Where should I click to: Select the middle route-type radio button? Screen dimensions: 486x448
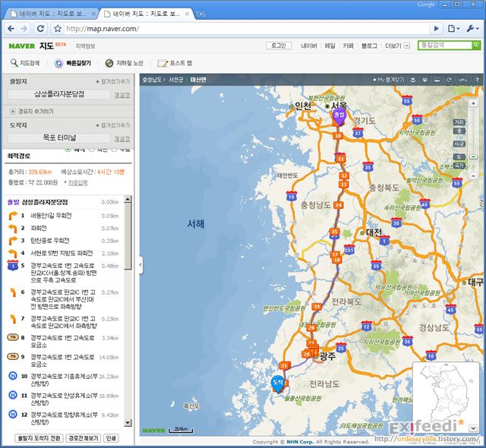click(x=92, y=150)
